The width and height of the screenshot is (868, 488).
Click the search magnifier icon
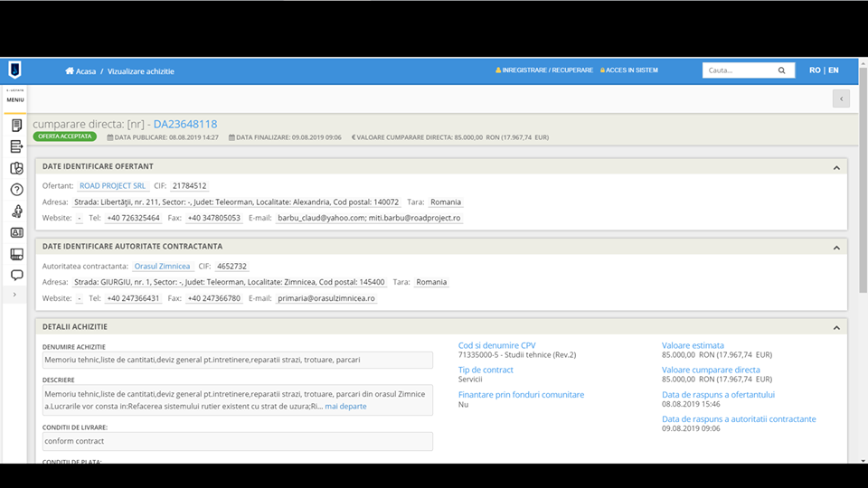782,70
